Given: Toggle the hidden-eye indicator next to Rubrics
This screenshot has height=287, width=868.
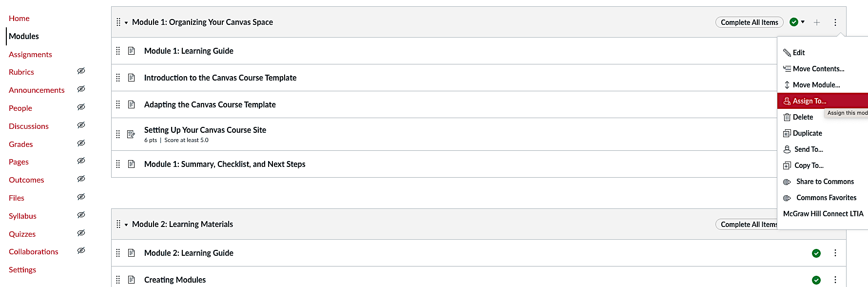Looking at the screenshot, I should point(81,71).
